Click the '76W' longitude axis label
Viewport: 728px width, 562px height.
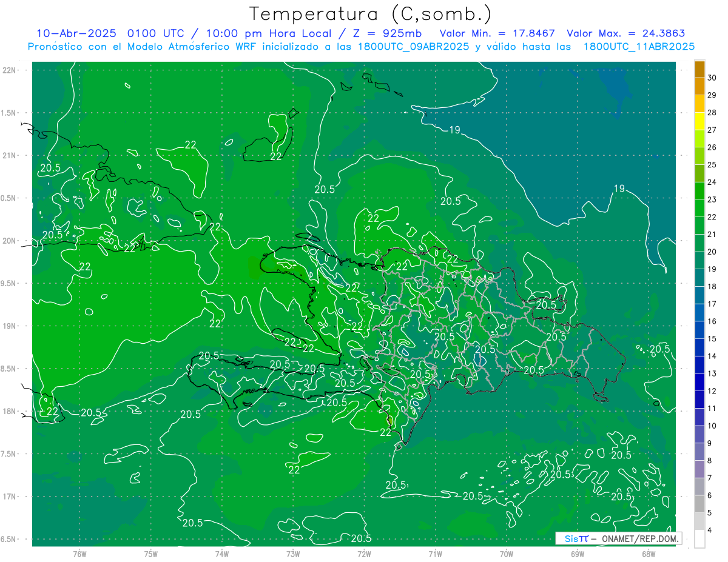[x=79, y=554]
